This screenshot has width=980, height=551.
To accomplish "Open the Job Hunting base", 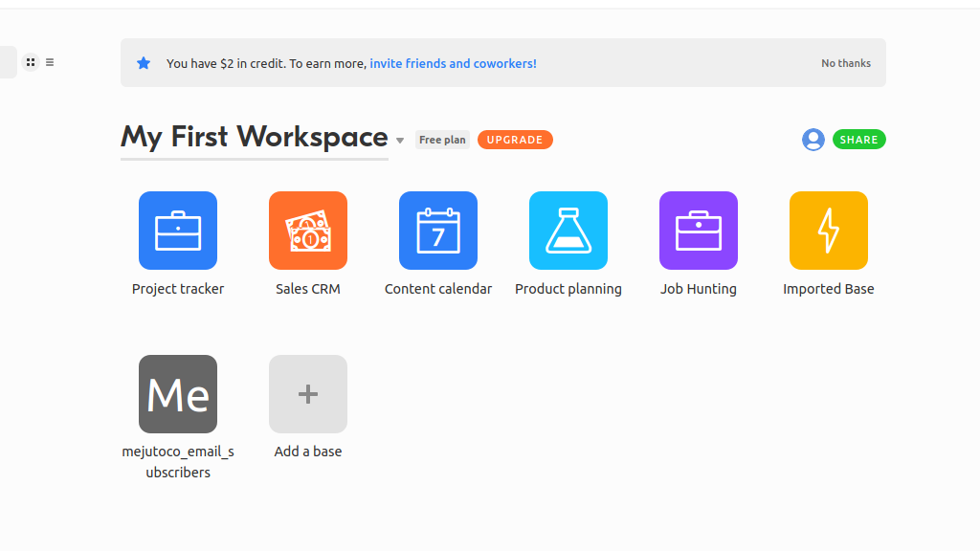I will point(699,230).
